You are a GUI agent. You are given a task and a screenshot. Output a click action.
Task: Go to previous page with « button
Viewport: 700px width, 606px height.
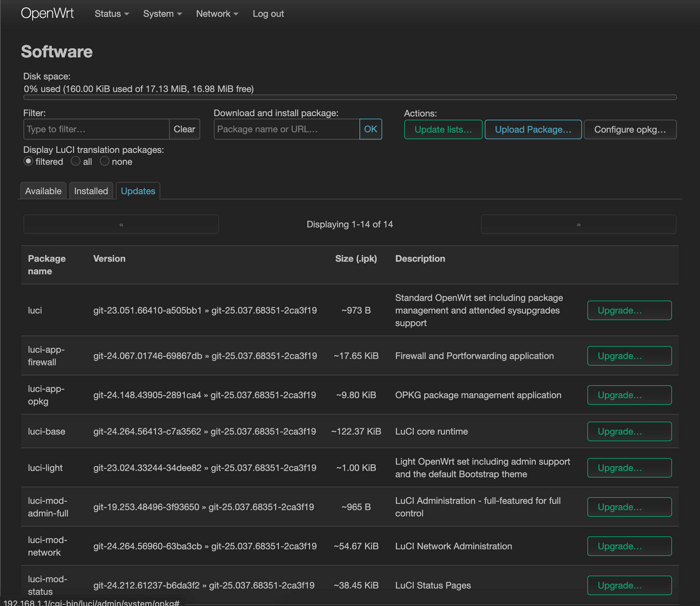coord(121,224)
